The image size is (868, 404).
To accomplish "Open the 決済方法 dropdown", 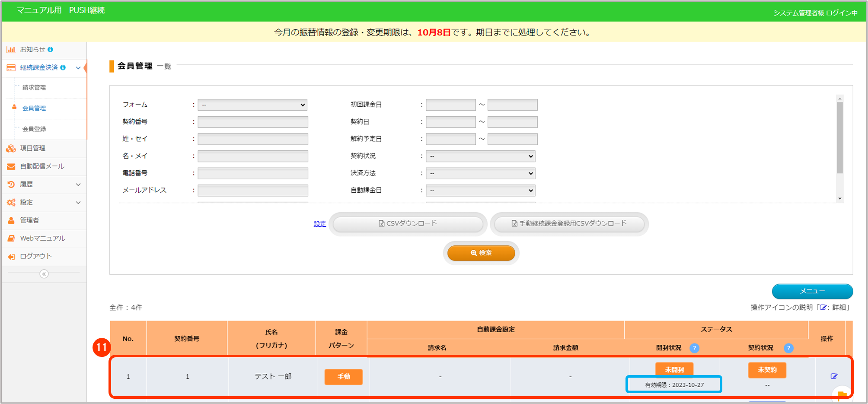I will [x=480, y=174].
